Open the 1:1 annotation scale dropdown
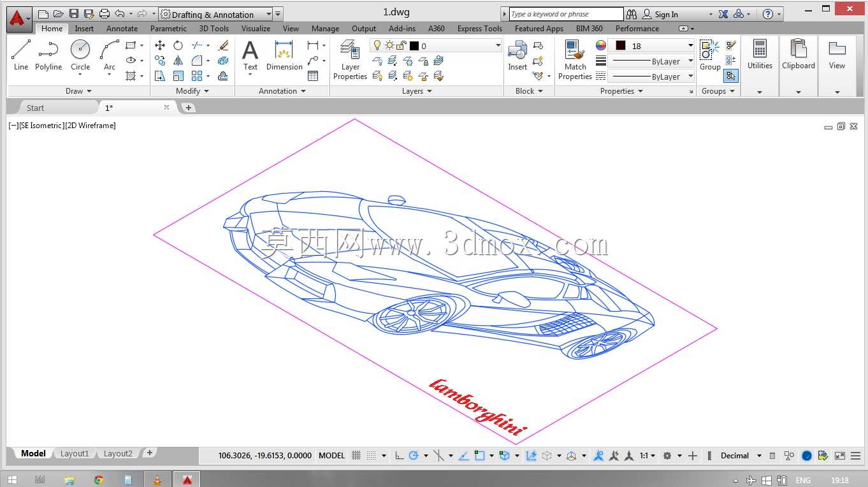The width and height of the screenshot is (868, 487). (x=647, y=455)
